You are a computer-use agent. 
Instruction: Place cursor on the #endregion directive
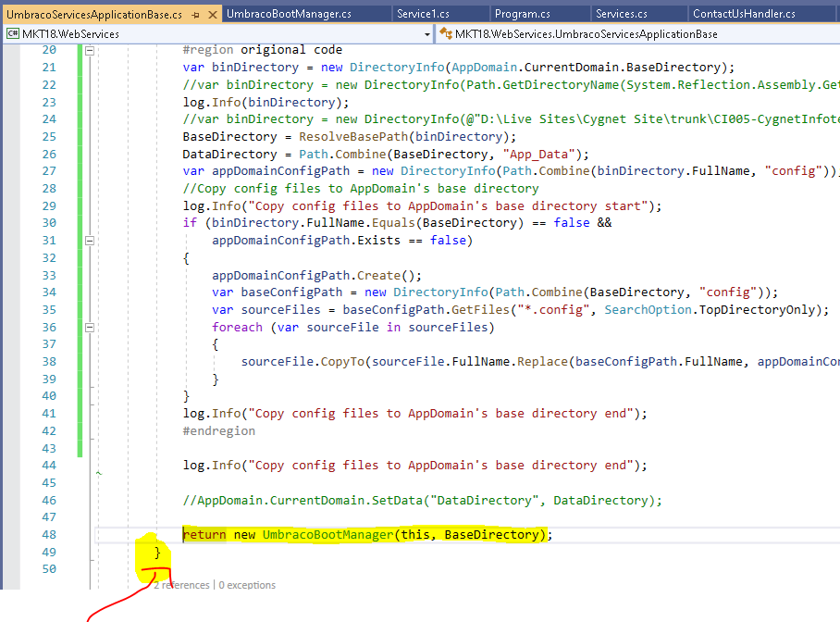pyautogui.click(x=218, y=430)
